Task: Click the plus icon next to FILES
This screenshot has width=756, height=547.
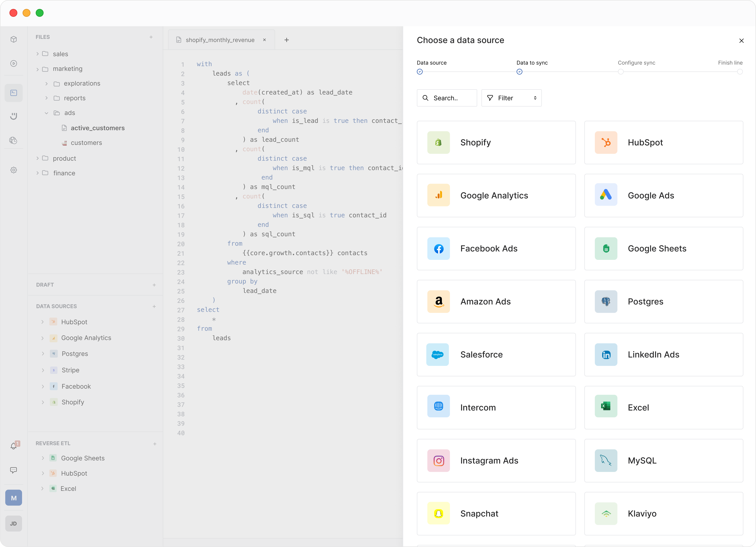Action: coord(151,37)
